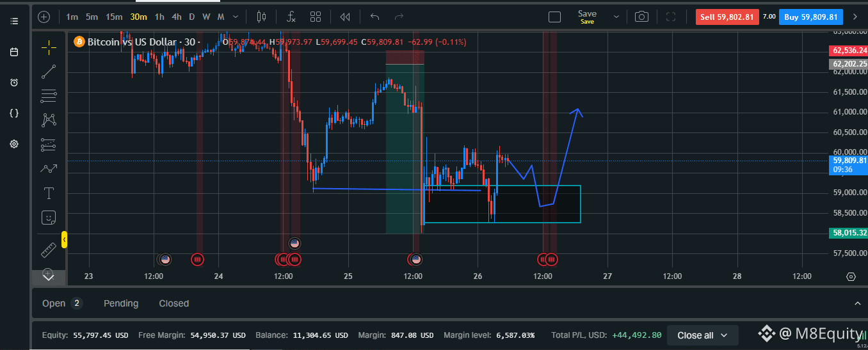
Task: Undo last chart action
Action: pos(375,17)
